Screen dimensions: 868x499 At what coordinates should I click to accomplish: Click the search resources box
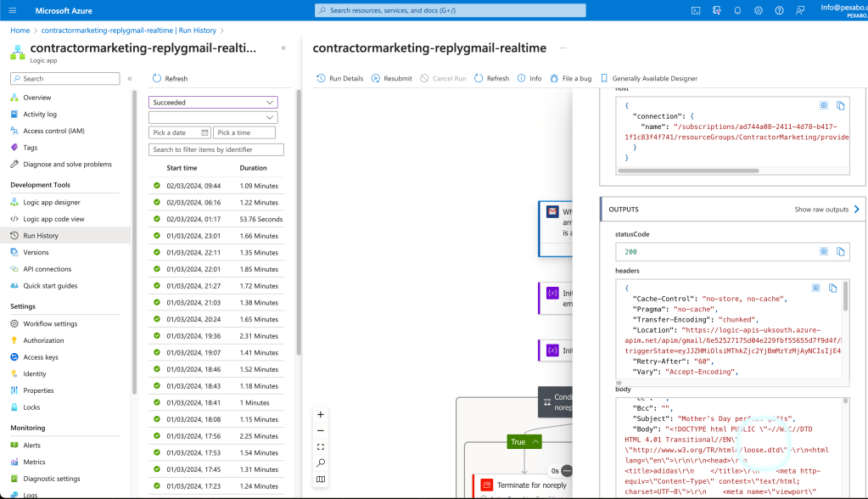(x=450, y=10)
